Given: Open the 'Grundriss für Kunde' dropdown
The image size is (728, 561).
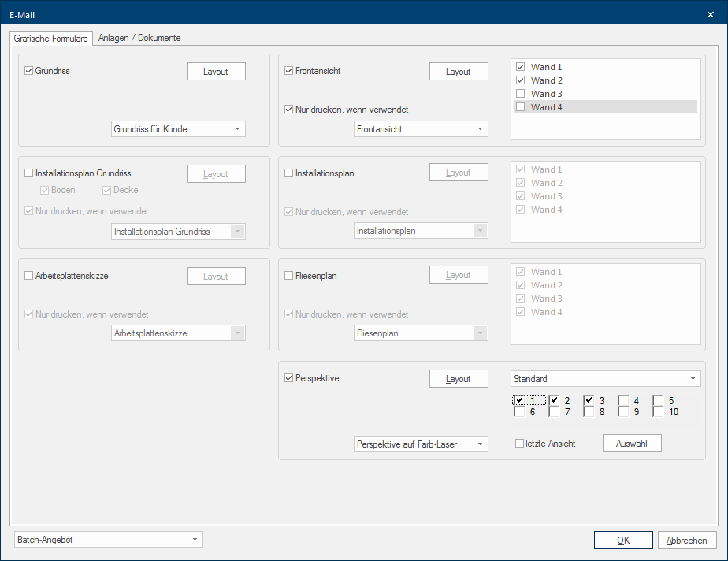Looking at the screenshot, I should click(x=178, y=129).
